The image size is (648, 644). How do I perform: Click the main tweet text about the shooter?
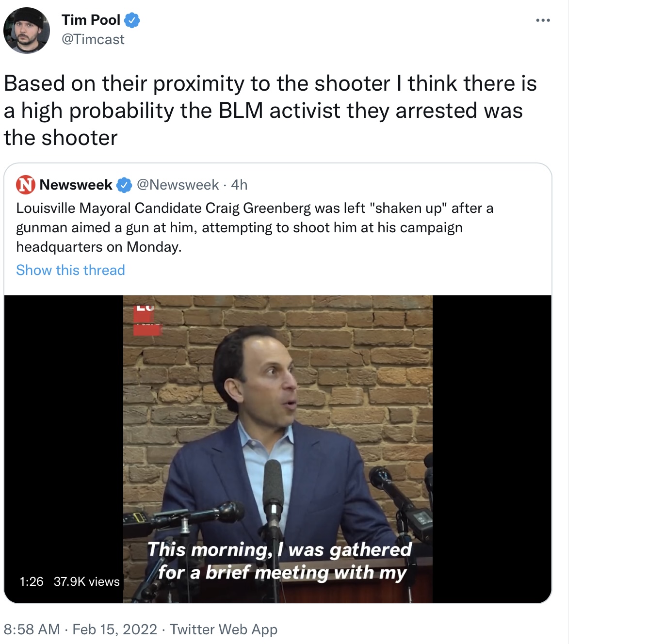point(270,111)
